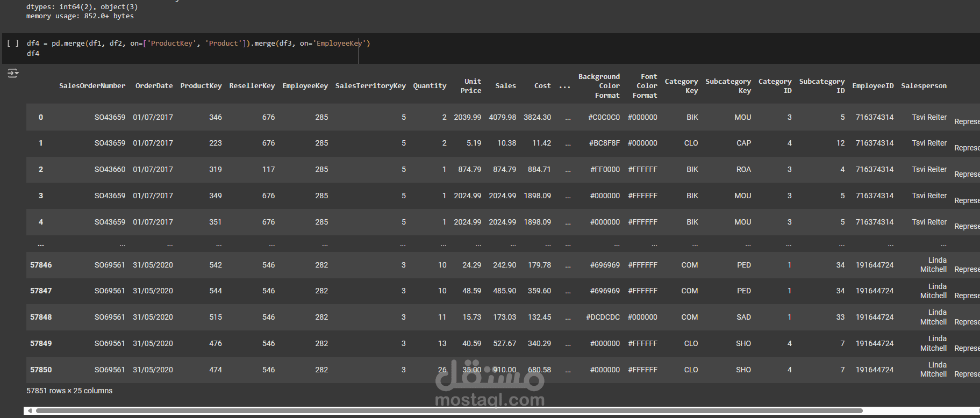980x418 pixels.
Task: Select the Category ID column header
Action: [775, 86]
